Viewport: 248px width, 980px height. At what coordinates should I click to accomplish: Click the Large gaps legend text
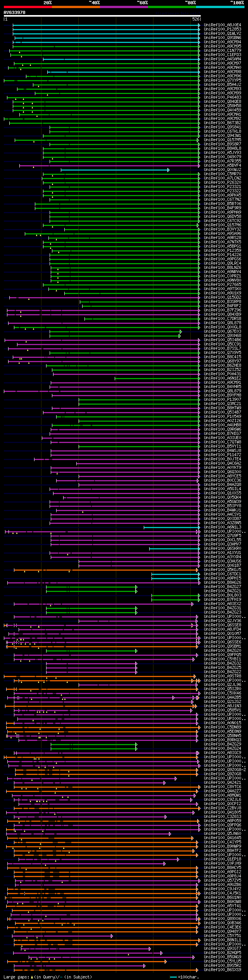tap(48, 977)
